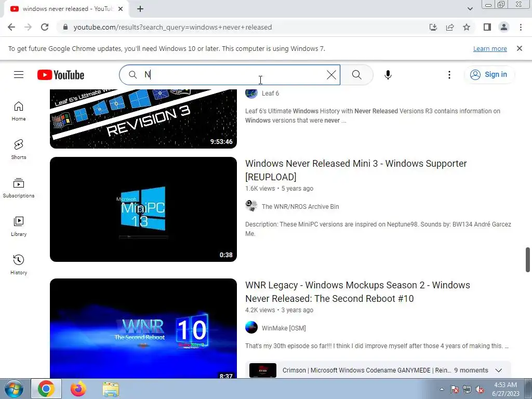Visit the WinMake [OSM] channel

[284, 328]
